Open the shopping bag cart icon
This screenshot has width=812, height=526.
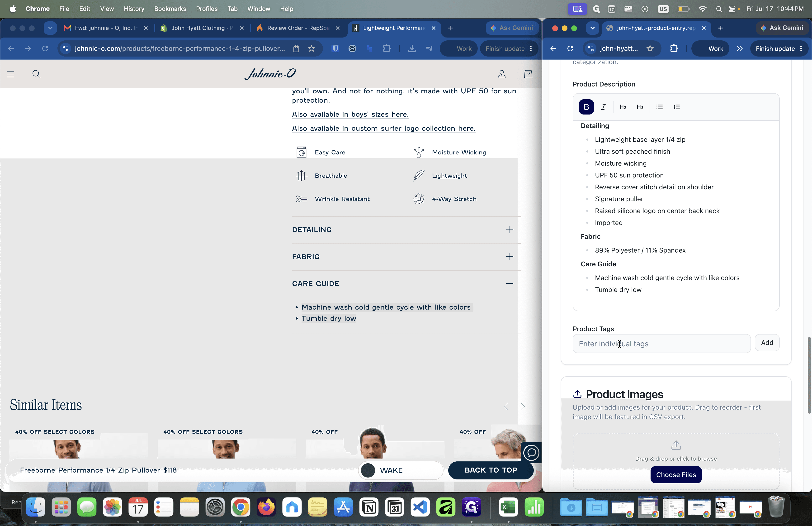[528, 74]
